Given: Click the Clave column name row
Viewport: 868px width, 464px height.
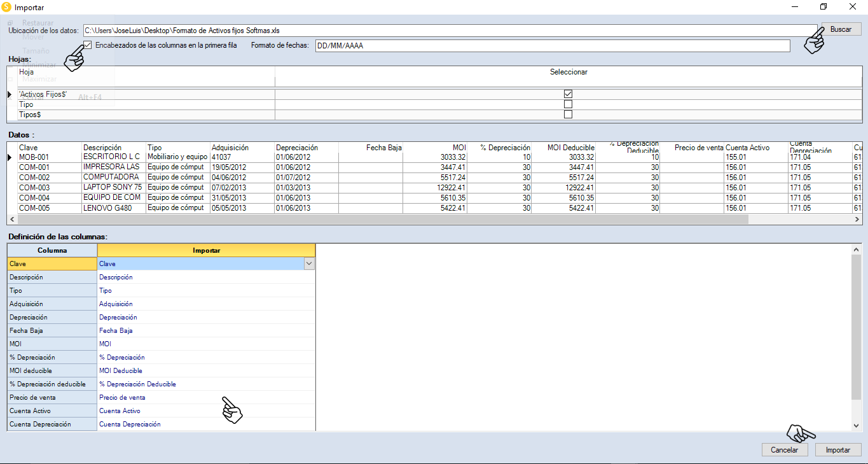Looking at the screenshot, I should [52, 264].
